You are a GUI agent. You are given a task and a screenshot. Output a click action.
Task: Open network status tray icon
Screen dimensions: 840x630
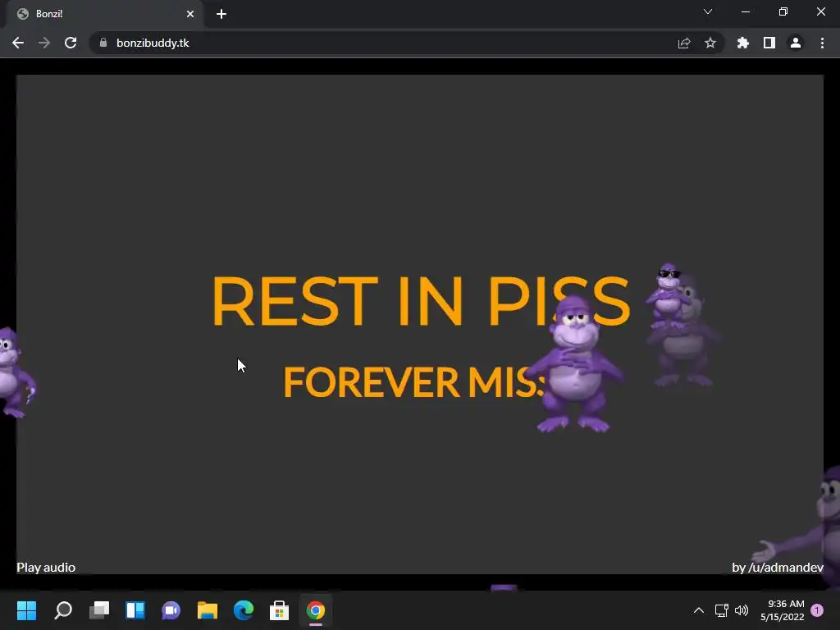tap(721, 610)
